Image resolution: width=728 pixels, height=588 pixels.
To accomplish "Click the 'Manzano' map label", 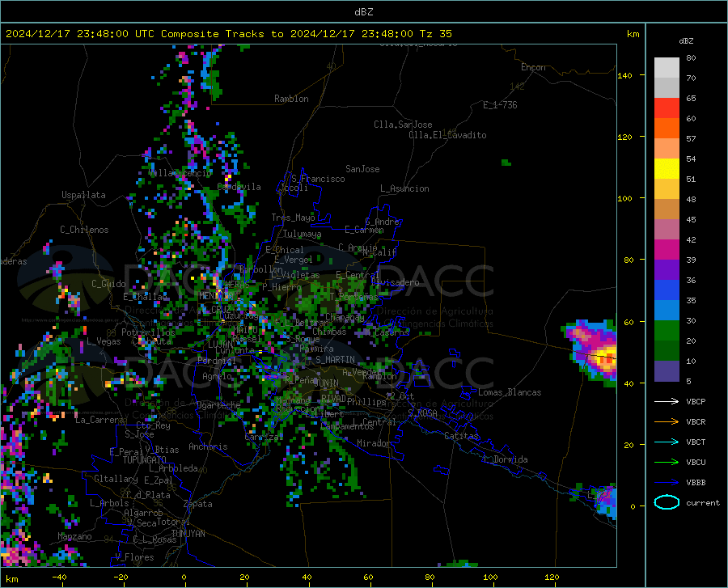I will click(x=74, y=536).
